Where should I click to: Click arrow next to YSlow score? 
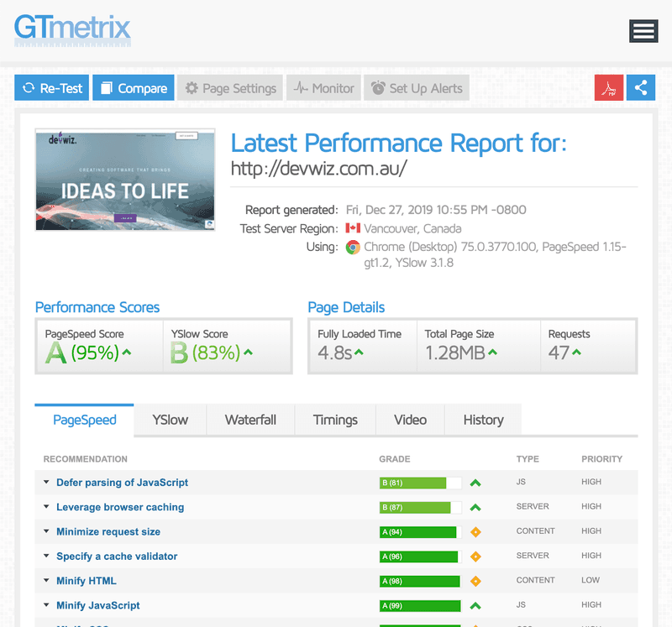coord(248,352)
